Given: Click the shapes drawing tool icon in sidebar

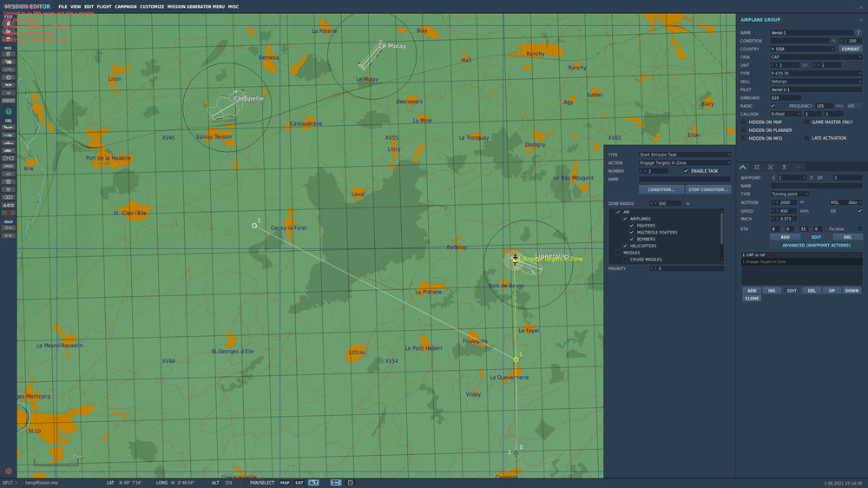Looking at the screenshot, I should (x=9, y=205).
